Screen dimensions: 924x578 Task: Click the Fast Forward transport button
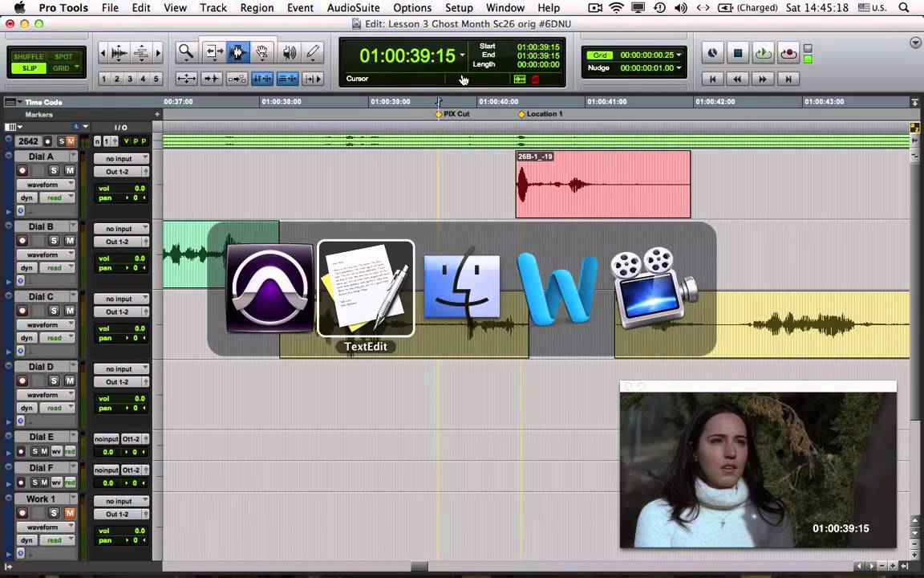[x=763, y=79]
